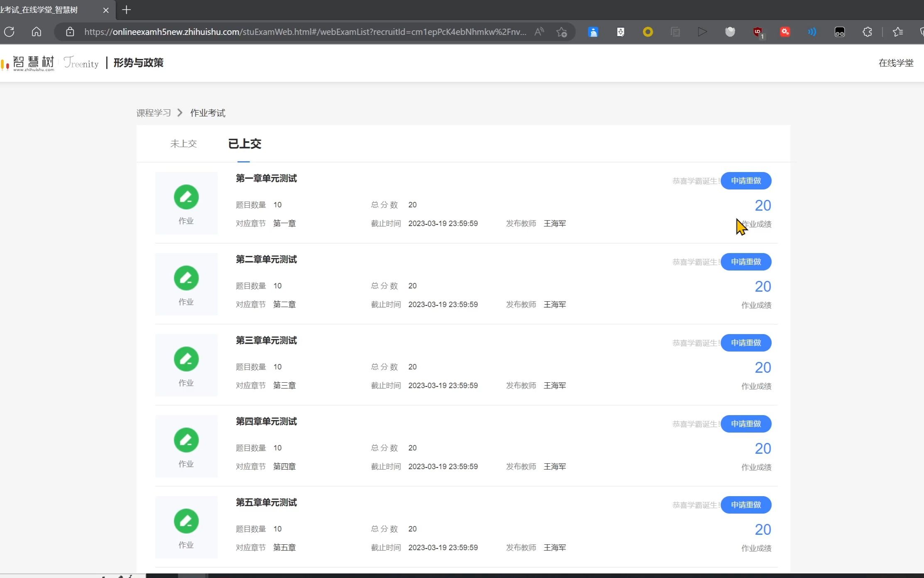Click the gray copy-pages extension icon

[x=675, y=32]
